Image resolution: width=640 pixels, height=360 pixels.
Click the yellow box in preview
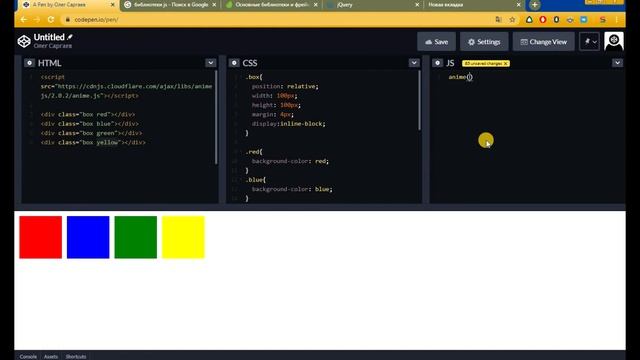(x=183, y=237)
